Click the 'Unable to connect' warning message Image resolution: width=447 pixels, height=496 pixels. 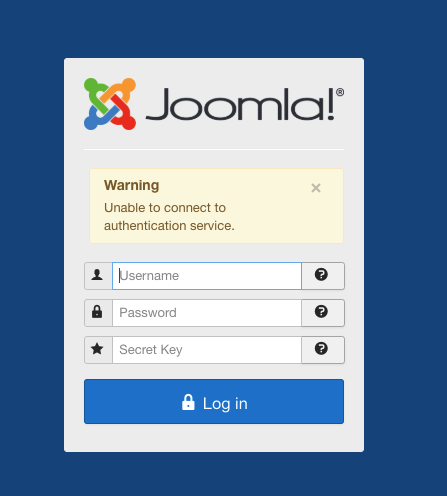tap(169, 217)
